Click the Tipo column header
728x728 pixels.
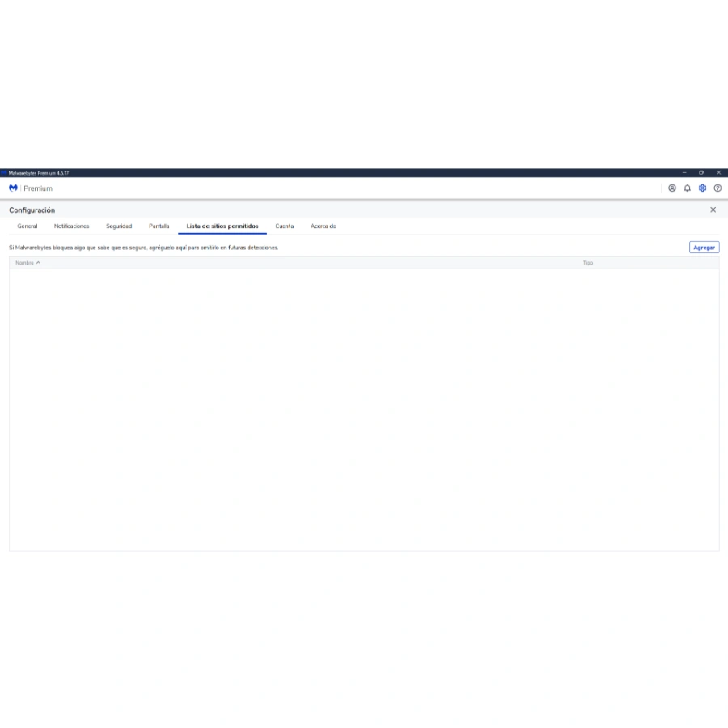588,263
